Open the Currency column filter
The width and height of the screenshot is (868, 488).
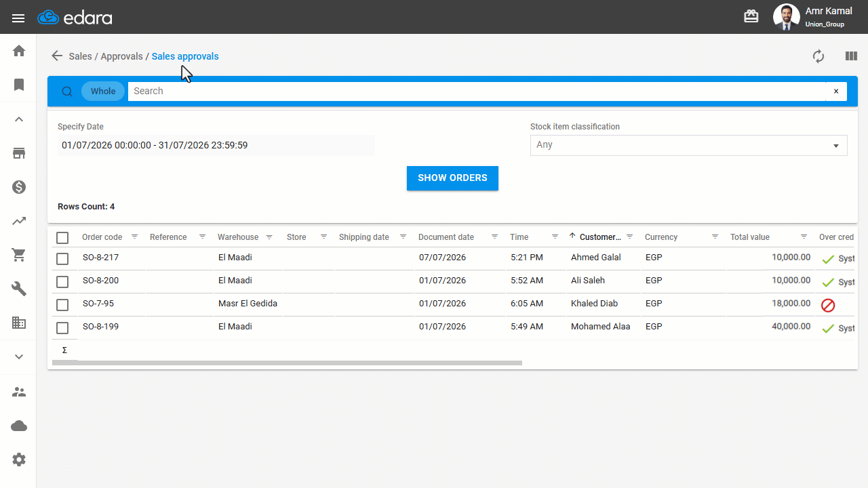[715, 237]
